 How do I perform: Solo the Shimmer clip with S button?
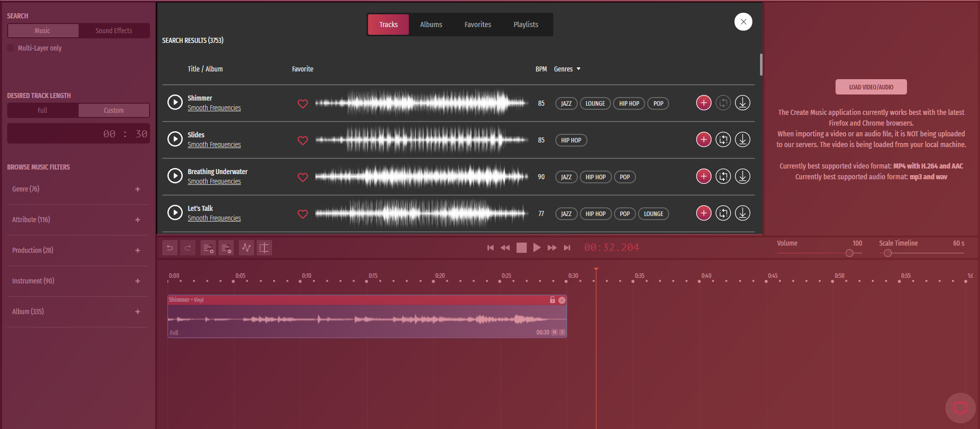(562, 332)
